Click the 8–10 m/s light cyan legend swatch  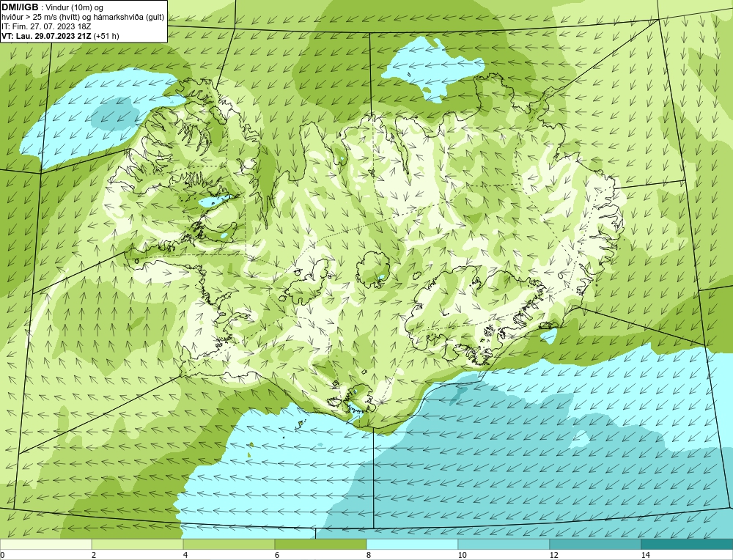[412, 545]
